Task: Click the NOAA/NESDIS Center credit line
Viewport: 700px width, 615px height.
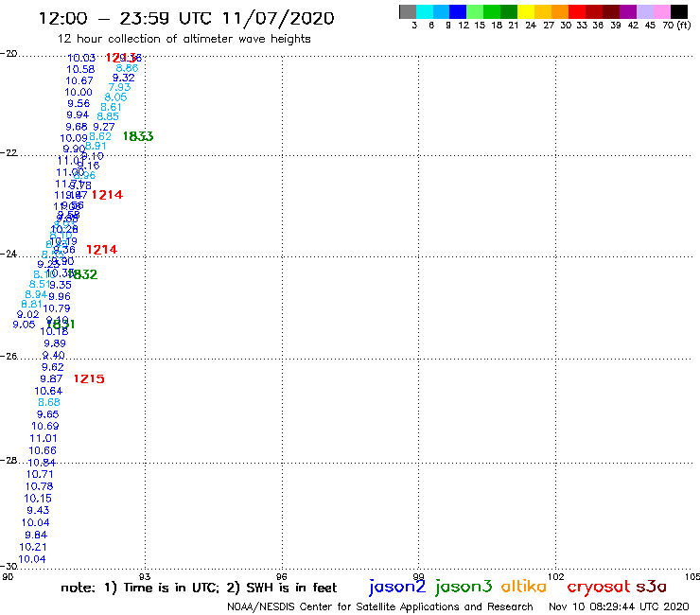Action: pos(380,606)
